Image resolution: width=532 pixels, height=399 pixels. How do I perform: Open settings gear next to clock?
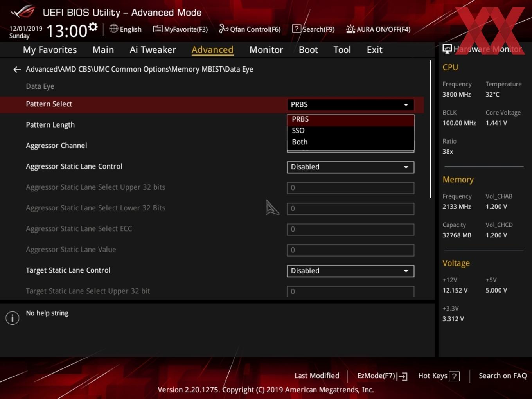[x=93, y=27]
